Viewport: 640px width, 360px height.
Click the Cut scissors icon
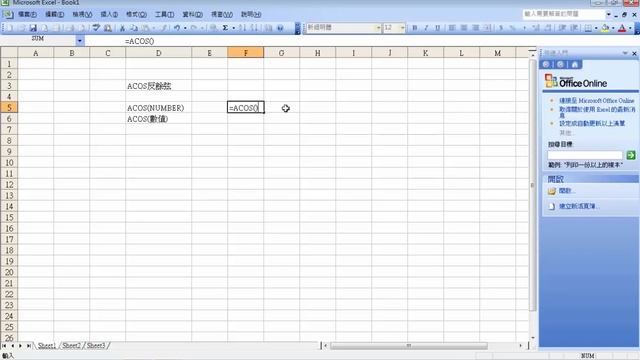(x=122, y=28)
